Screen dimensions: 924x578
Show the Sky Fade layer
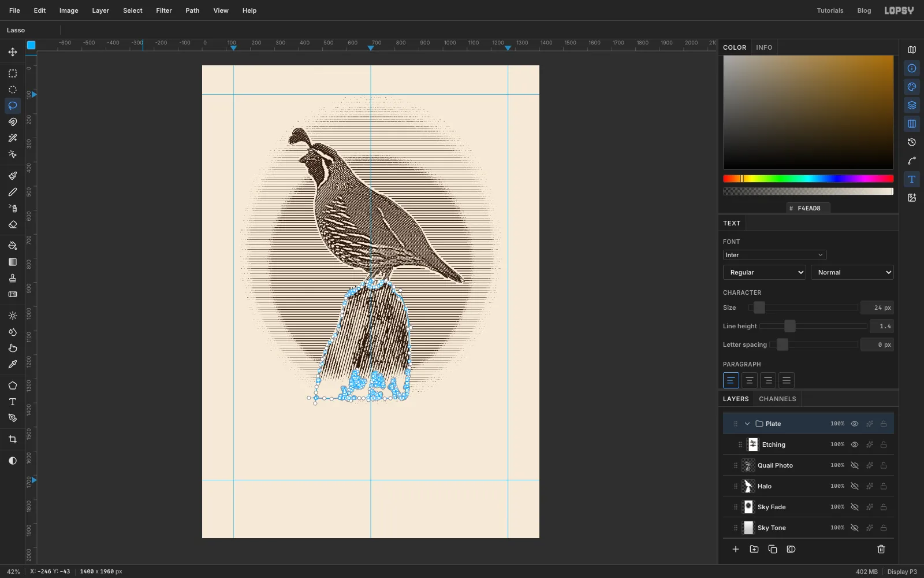pos(855,507)
